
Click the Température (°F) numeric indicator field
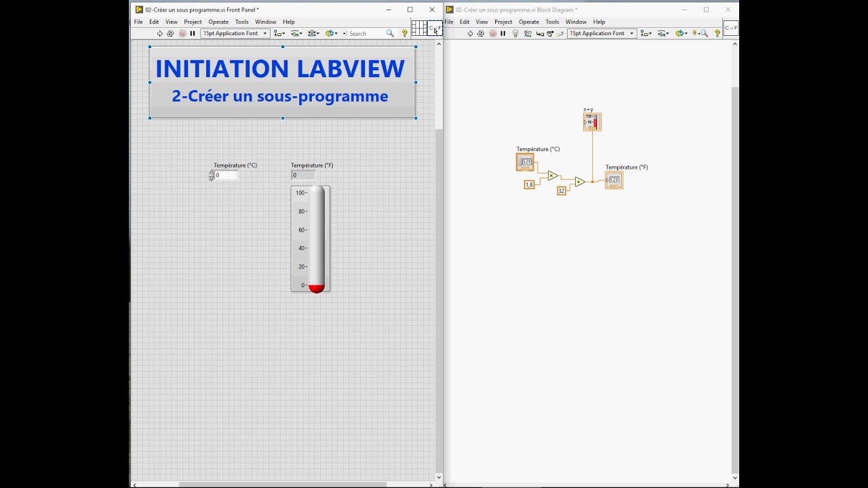tap(303, 175)
